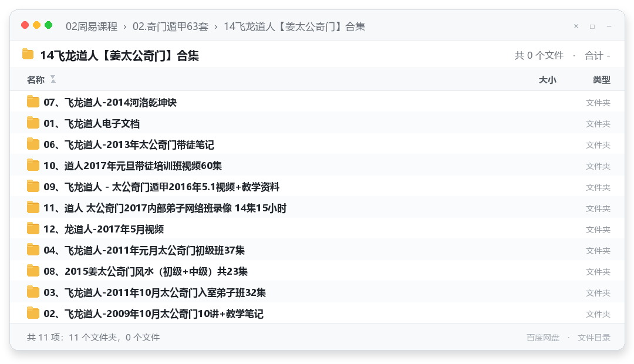634x364 pixels.
Task: Click folder icon of 12、龙道人-2017年5月视频
Action: pyautogui.click(x=33, y=228)
